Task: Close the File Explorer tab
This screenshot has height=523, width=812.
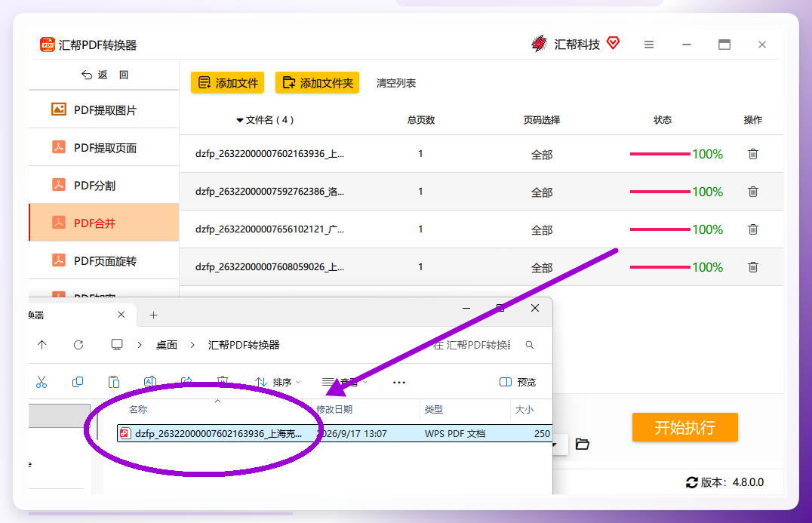Action: click(121, 314)
